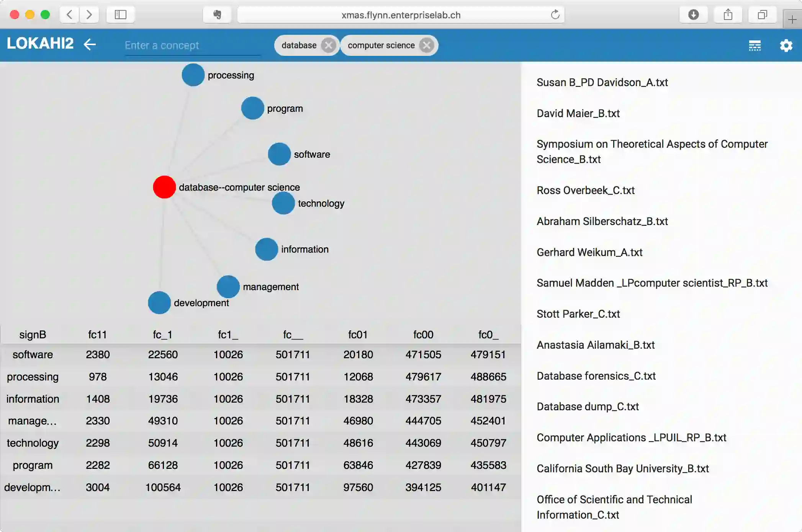The image size is (802, 532).
Task: Toggle the table view icon in header
Action: pyautogui.click(x=755, y=46)
